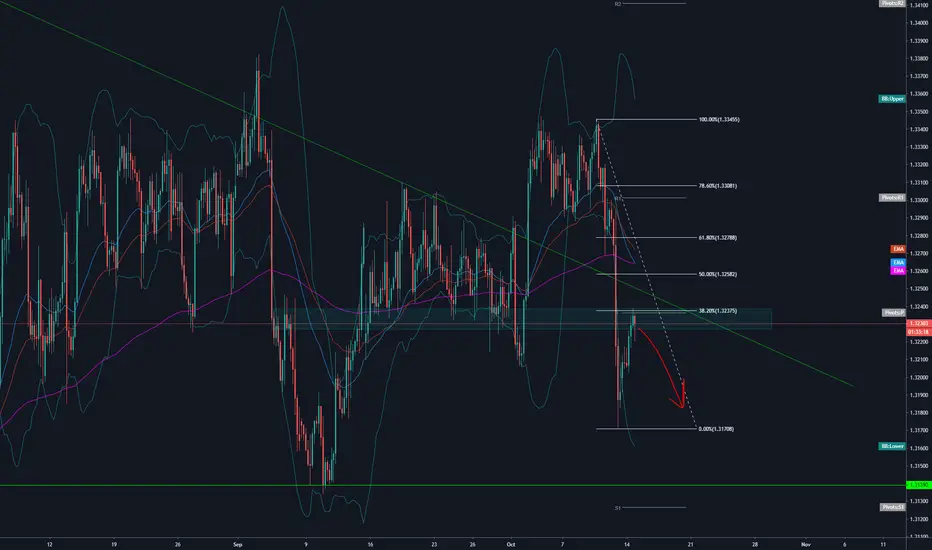
Task: Click the 1.33200 price on the axis
Action: pos(919,165)
